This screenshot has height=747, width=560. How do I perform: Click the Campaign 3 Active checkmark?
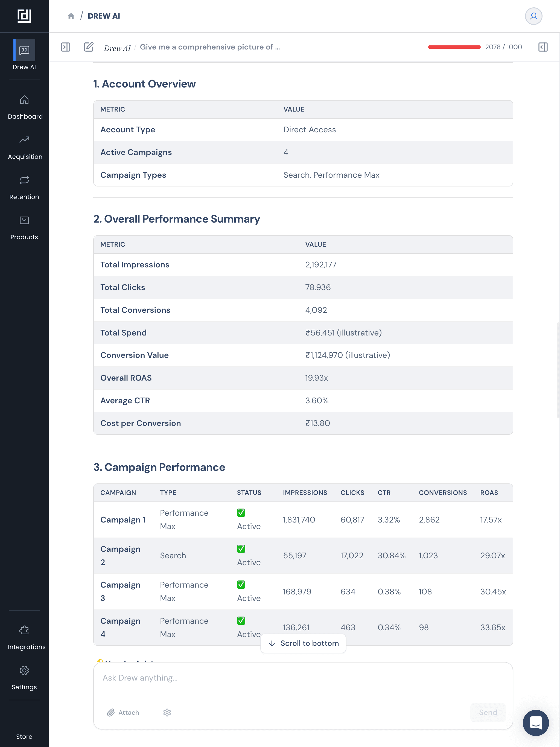coord(241,585)
